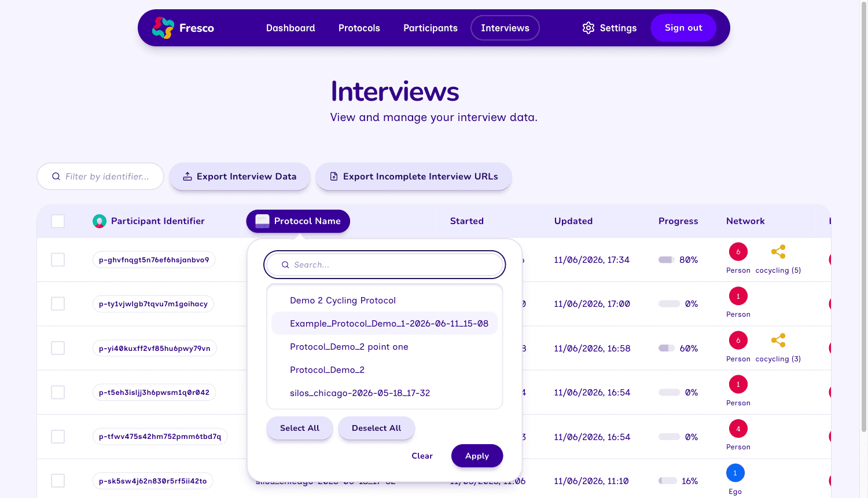Click the Person node in the p-t5eh3isljj row
868x498 pixels.
click(x=738, y=385)
